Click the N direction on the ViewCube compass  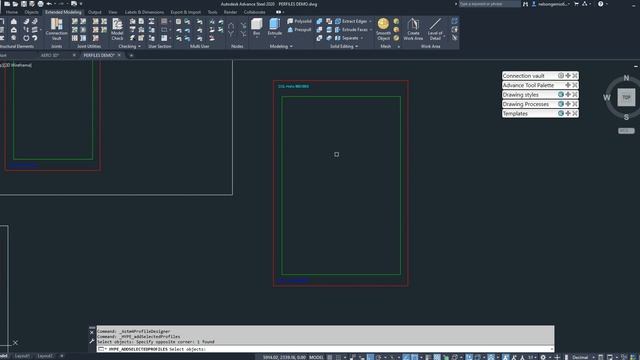click(x=626, y=78)
